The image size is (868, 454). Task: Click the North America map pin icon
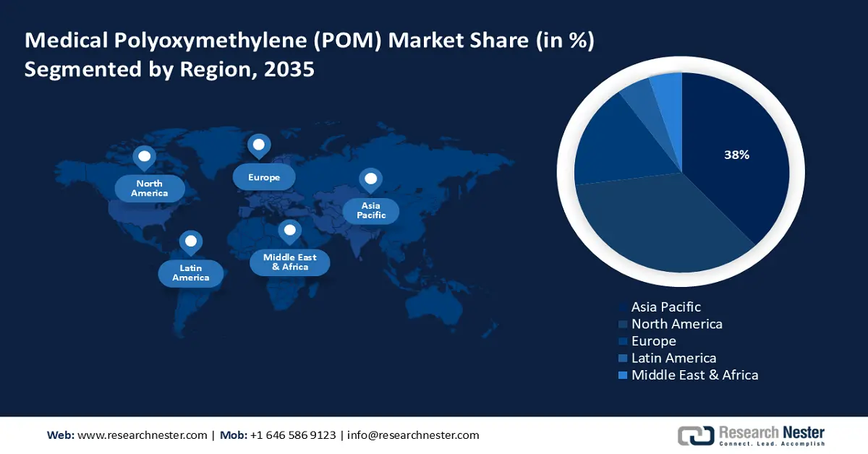point(144,157)
